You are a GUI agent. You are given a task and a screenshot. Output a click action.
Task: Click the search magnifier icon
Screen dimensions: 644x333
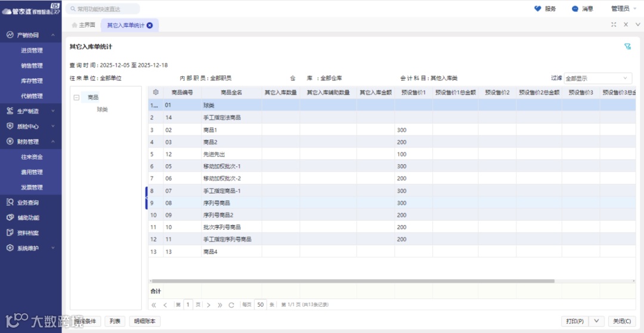[x=73, y=8]
